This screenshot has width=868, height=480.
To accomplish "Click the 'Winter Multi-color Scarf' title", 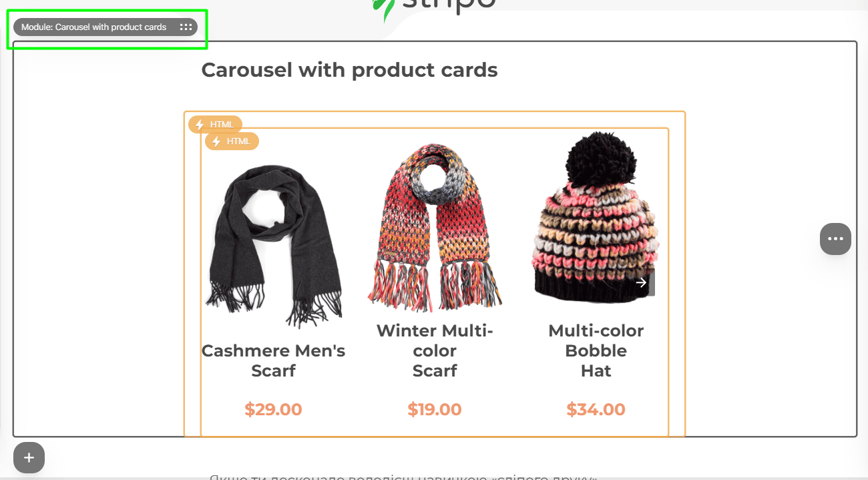I will pyautogui.click(x=435, y=350).
